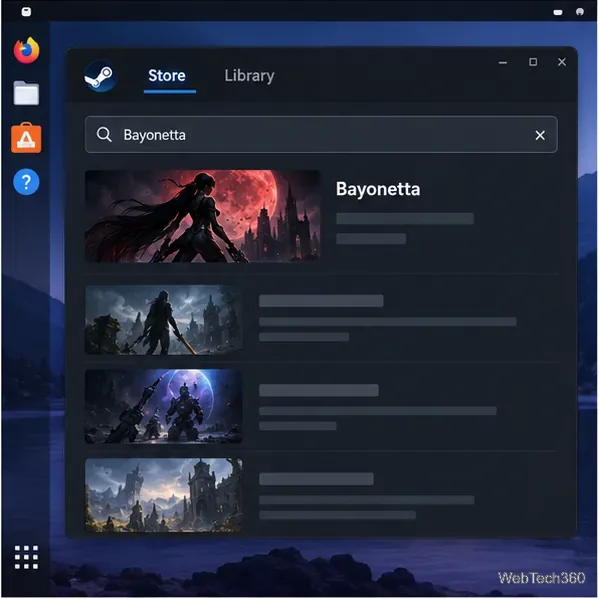Open the swordsman castle game thumbnail
This screenshot has width=599, height=599.
point(164,320)
